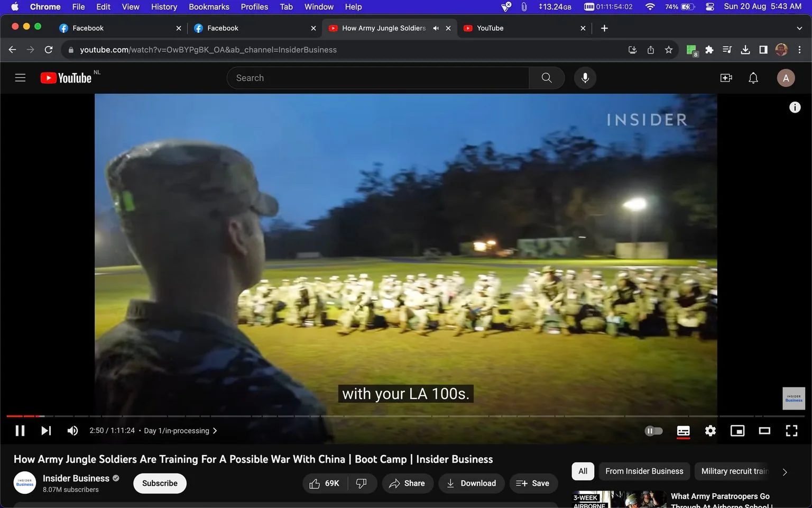Expand the Day 1/in-processing chapter list
Screen dimensions: 812x508
click(180, 431)
